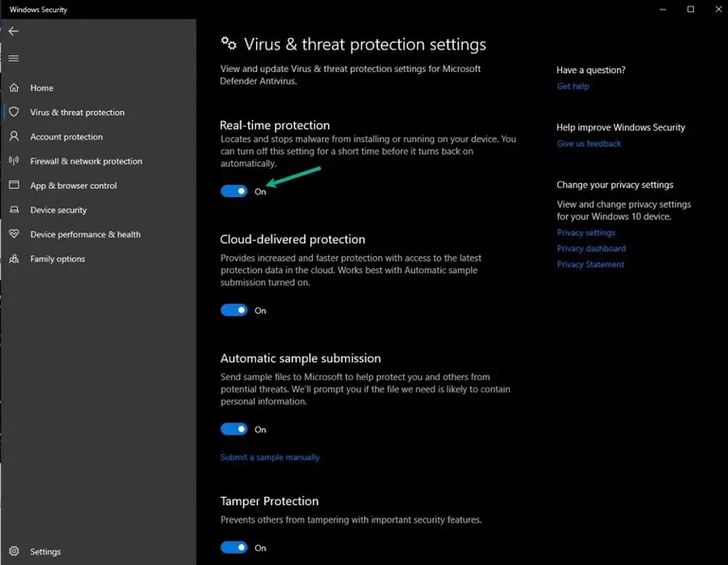Viewport: 728px width, 565px height.
Task: Open Account protection person icon
Action: 14,136
